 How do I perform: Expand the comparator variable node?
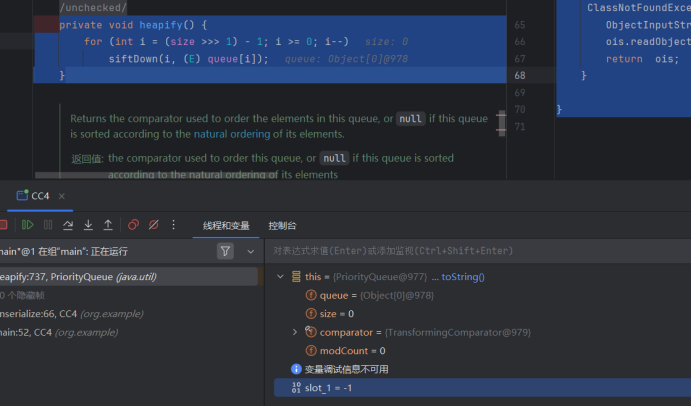(294, 332)
